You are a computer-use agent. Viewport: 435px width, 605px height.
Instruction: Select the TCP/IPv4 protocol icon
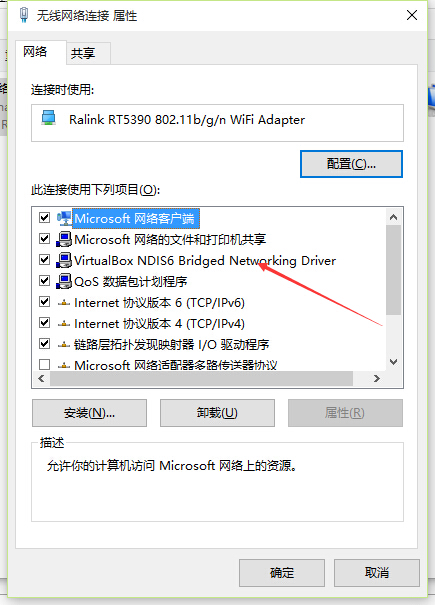click(x=64, y=324)
